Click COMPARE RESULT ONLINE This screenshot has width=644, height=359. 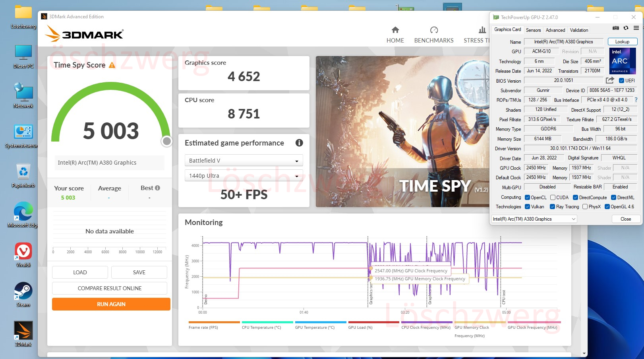tap(110, 288)
